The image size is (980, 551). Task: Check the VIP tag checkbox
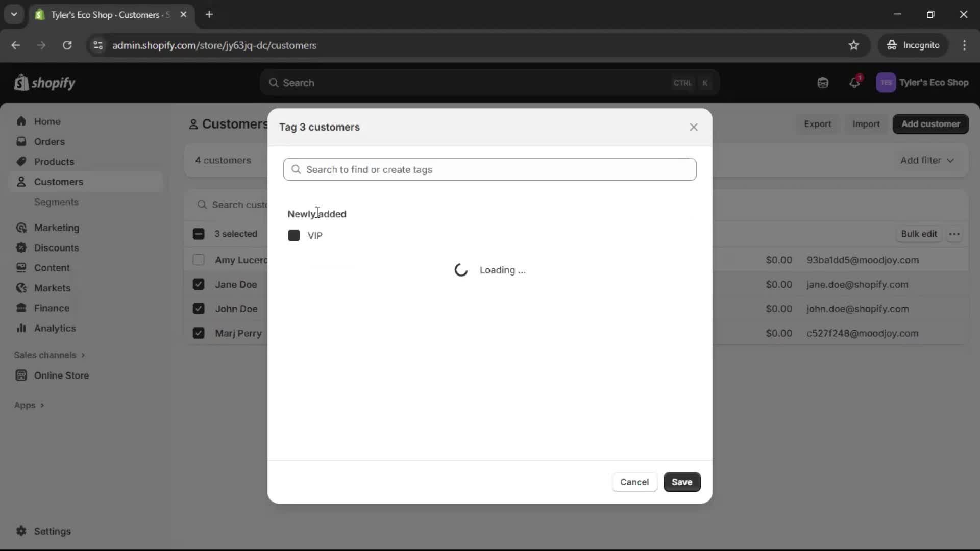click(293, 235)
